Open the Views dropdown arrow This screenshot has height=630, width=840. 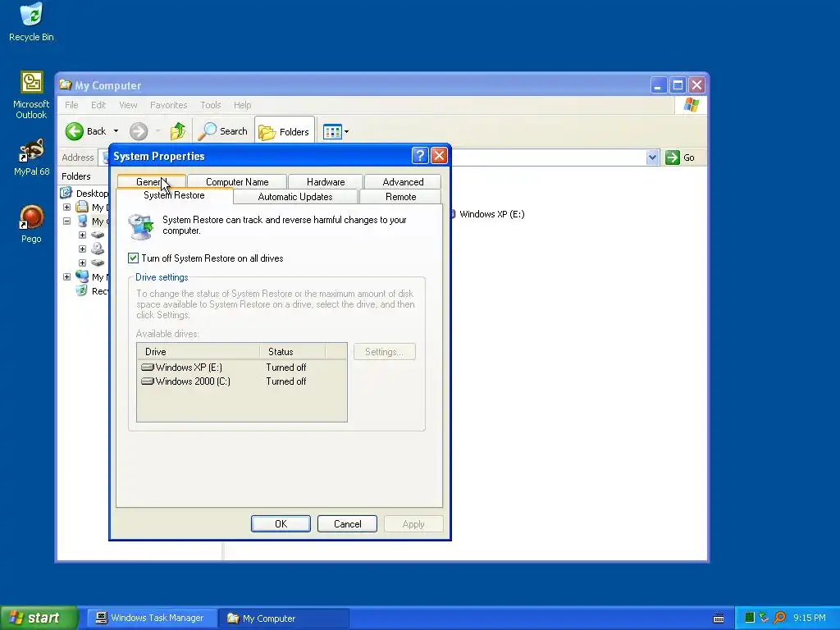pyautogui.click(x=347, y=132)
